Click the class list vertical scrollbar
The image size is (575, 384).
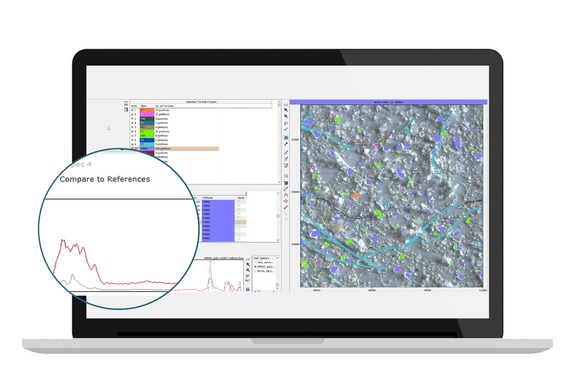click(x=278, y=142)
